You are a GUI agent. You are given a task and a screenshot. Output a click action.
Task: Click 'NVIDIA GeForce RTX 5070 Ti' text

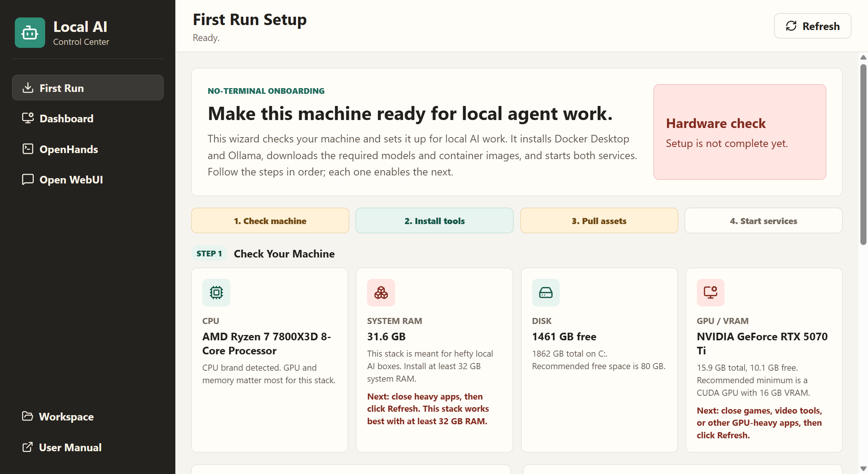click(762, 343)
